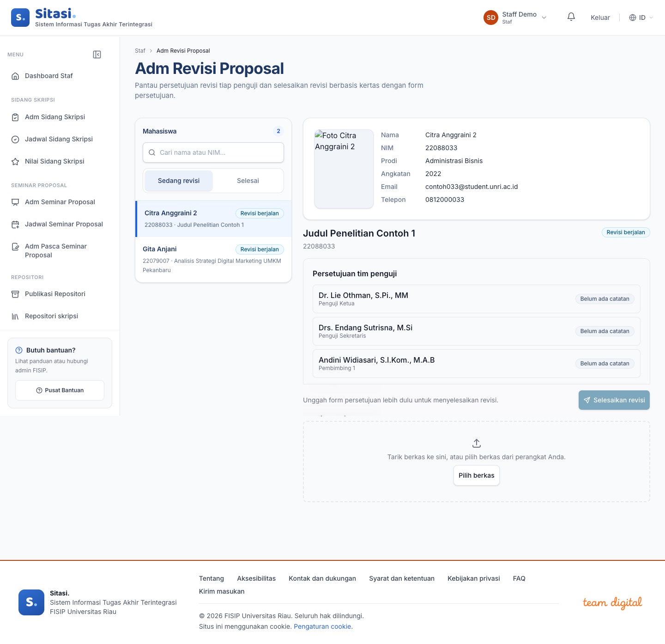This screenshot has width=665, height=644.
Task: Click the Dashboard Staf home icon
Action: pos(15,76)
